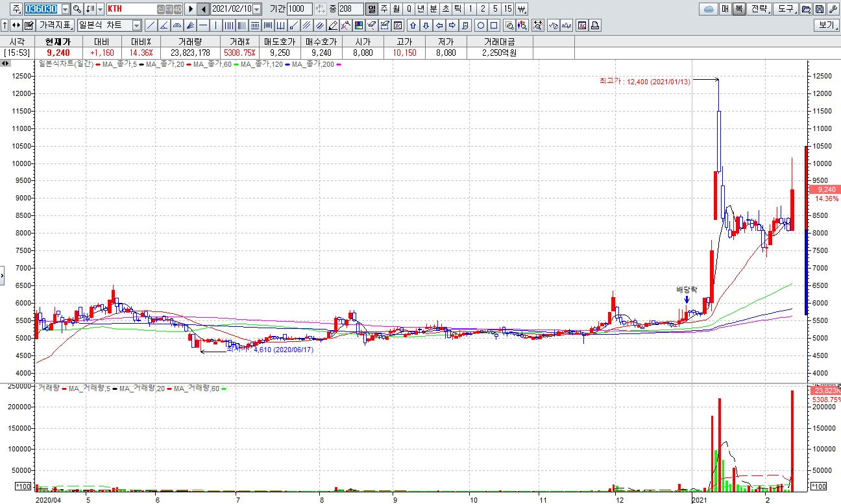Click the play backward arrow button
Viewport: 841px width, 504px height.
click(x=203, y=8)
